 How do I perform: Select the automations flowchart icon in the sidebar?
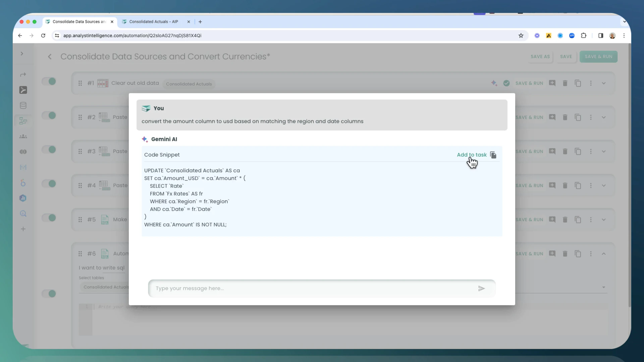[23, 121]
